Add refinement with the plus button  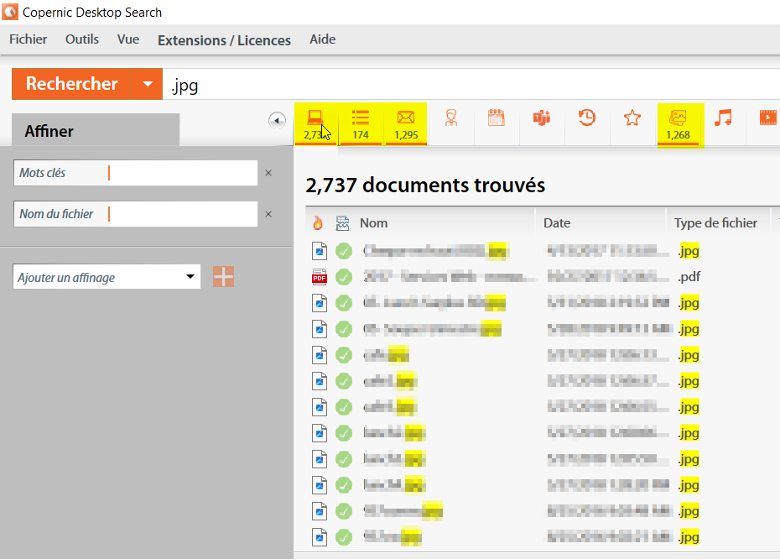tap(223, 277)
